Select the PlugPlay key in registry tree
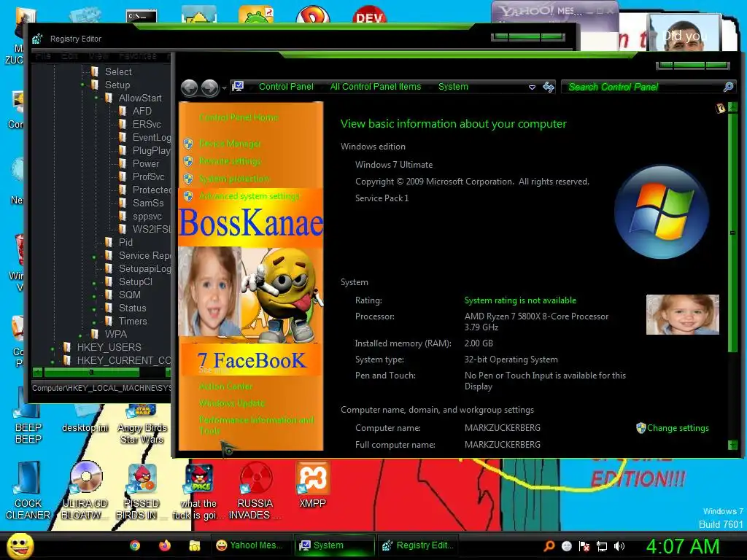Screen dimensions: 747x560 pyautogui.click(x=151, y=150)
